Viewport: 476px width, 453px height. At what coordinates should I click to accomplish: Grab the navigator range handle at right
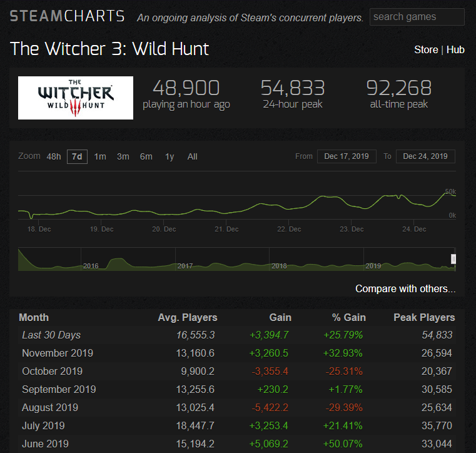(453, 259)
